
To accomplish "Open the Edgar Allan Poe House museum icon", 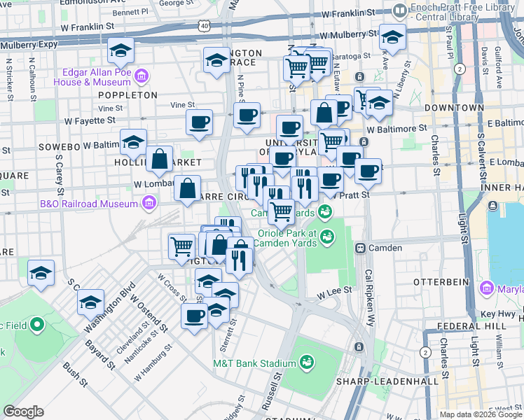I will click(x=142, y=76).
